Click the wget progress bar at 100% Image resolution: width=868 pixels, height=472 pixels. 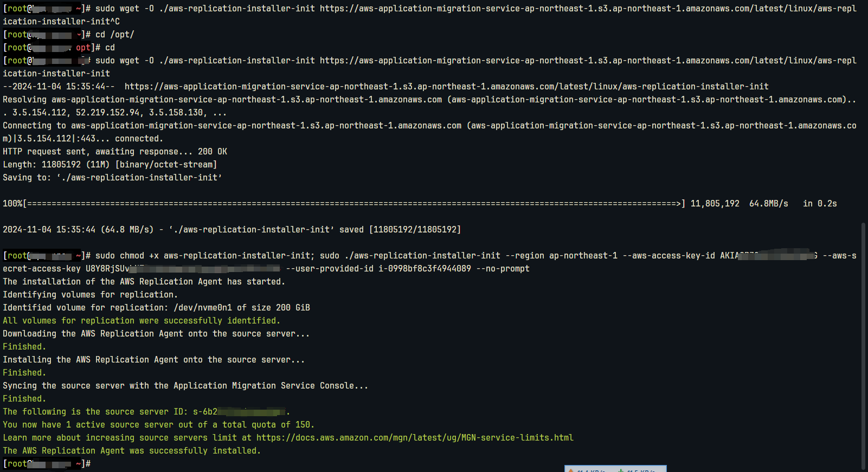[x=352, y=204]
